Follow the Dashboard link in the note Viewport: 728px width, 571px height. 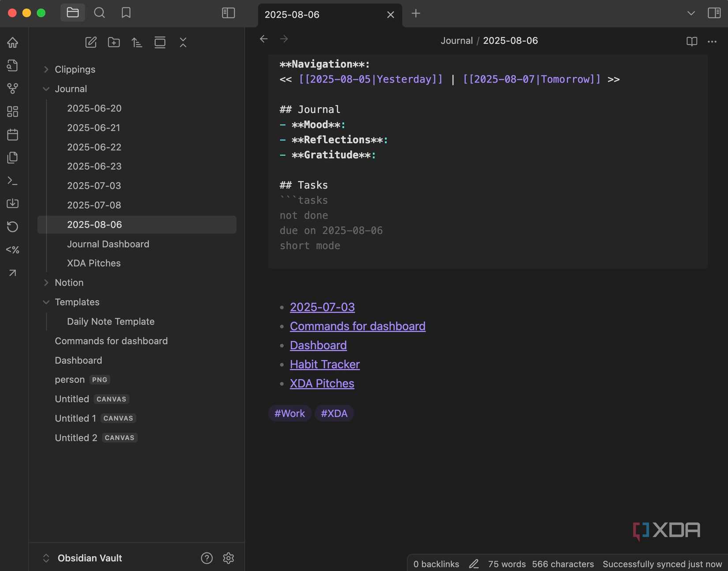click(x=318, y=345)
